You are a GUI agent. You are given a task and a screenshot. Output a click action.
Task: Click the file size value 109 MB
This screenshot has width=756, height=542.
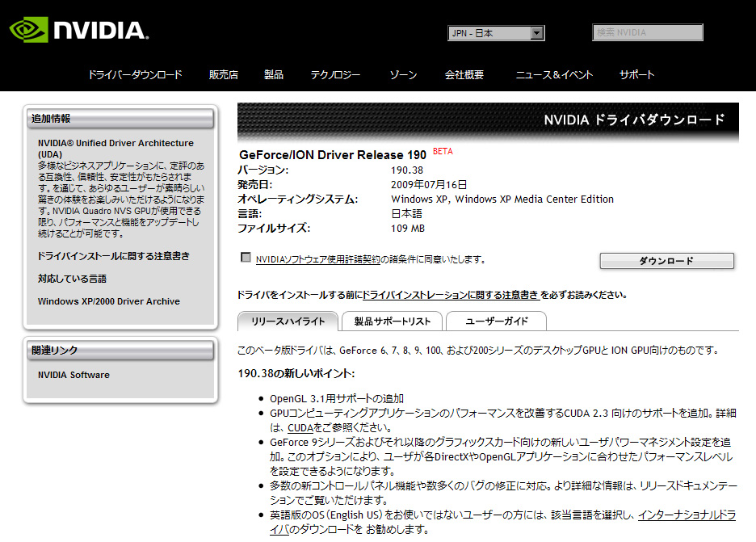click(x=408, y=229)
